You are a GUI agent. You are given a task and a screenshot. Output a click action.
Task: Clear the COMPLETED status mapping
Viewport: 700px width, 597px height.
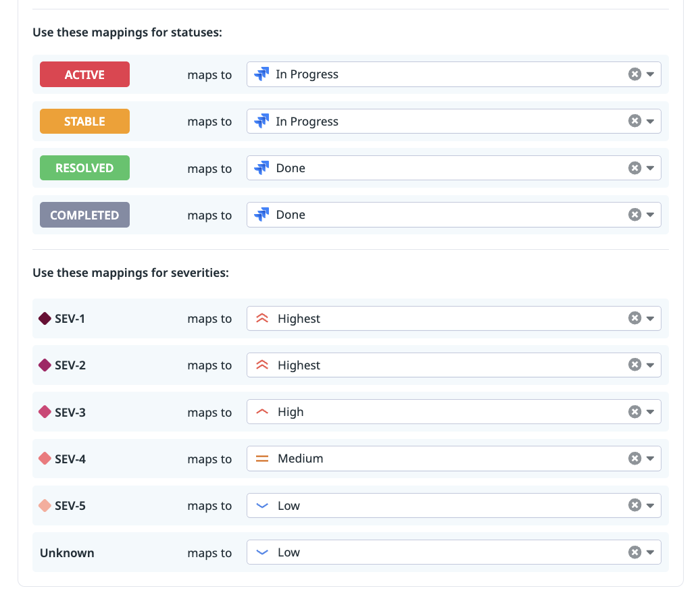pos(634,215)
